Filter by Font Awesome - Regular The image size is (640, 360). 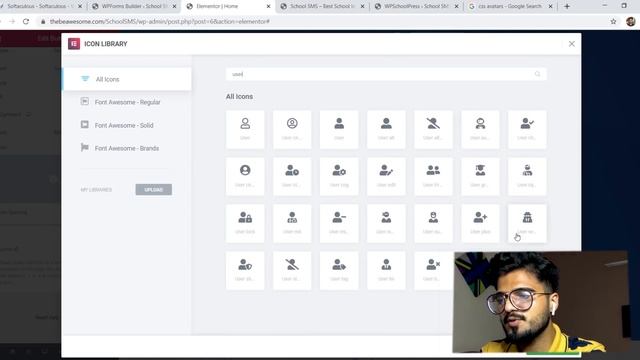(x=127, y=102)
